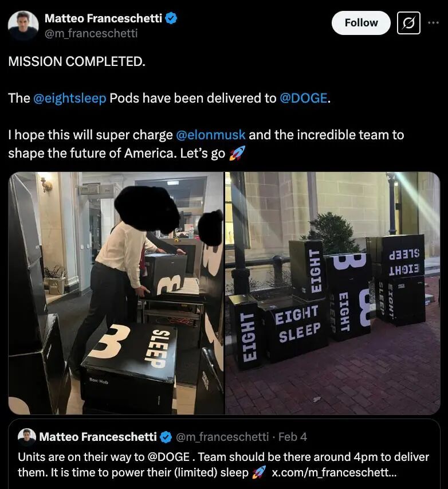Click the "MISSION COMPLETED." post text
Image resolution: width=448 pixels, height=489 pixels.
[x=77, y=61]
